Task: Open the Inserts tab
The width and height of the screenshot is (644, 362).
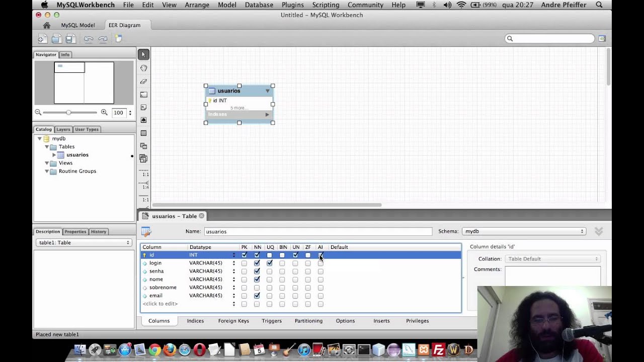Action: point(381,321)
